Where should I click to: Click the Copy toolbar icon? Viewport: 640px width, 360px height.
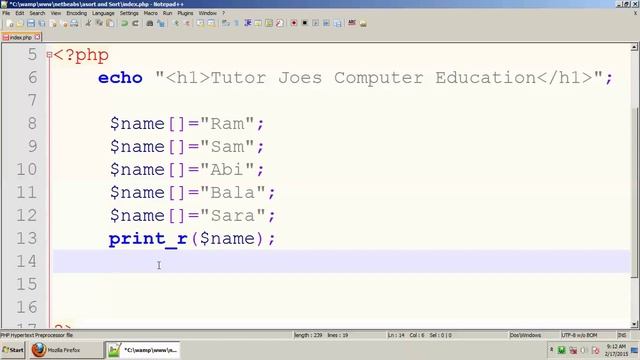pos(99,23)
